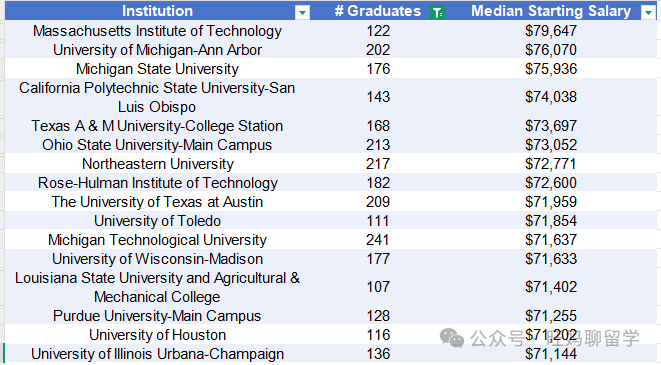661x365 pixels.
Task: Open the Median Starting Salary filter dropdown
Action: [x=648, y=13]
